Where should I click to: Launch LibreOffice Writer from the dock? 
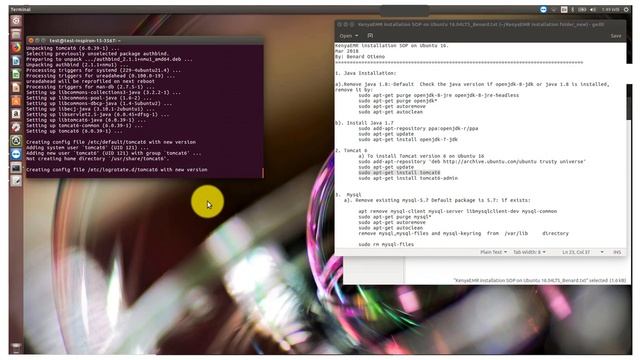click(16, 60)
